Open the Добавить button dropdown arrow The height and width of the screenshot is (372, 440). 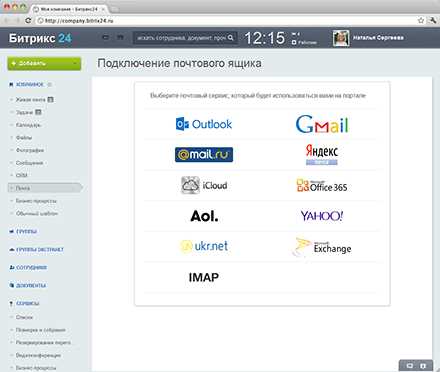click(76, 63)
